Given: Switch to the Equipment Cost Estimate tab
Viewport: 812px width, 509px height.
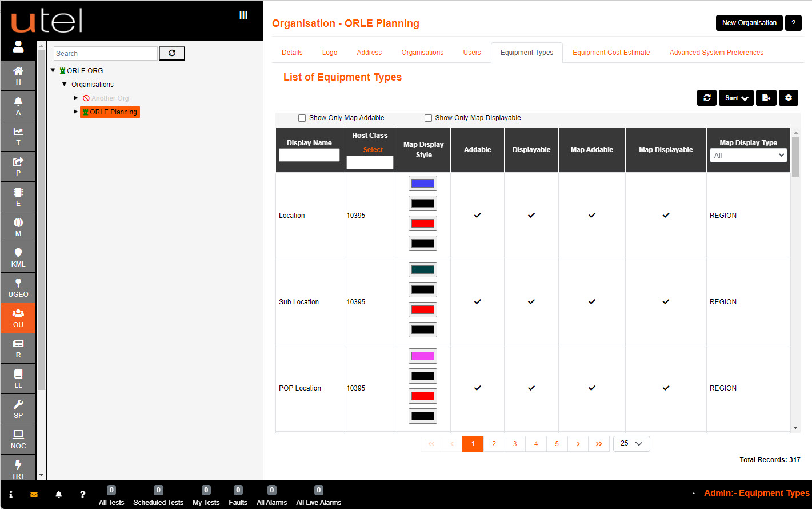Looking at the screenshot, I should 611,52.
